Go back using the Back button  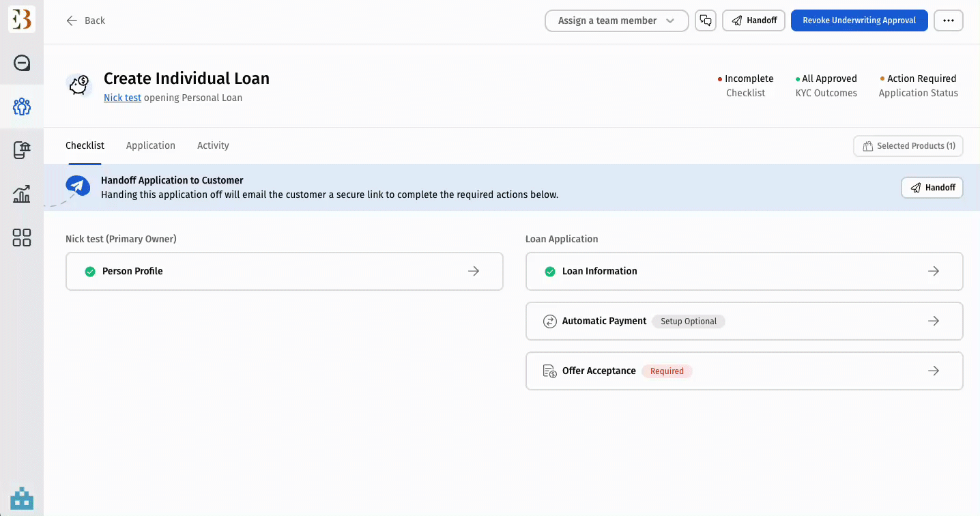pos(86,20)
